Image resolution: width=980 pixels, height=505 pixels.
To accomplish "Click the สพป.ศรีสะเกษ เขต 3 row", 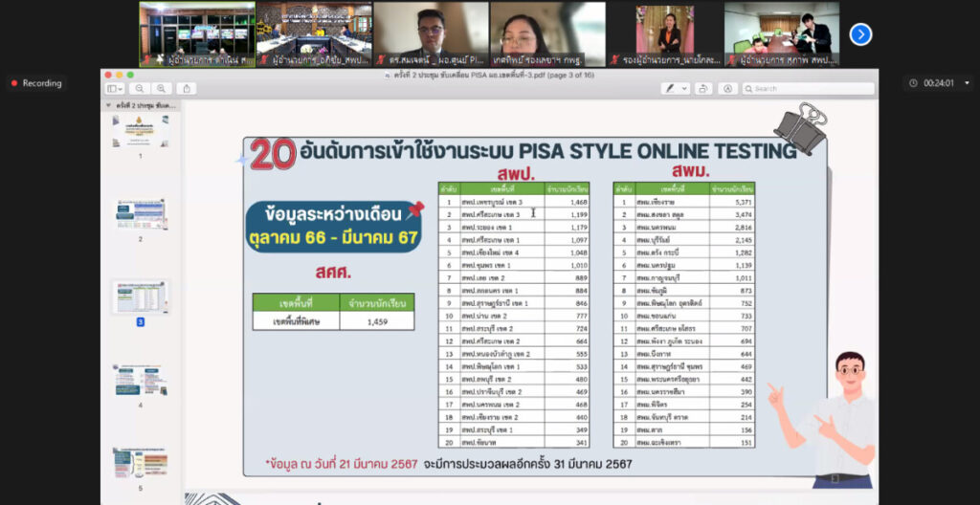I will (514, 214).
